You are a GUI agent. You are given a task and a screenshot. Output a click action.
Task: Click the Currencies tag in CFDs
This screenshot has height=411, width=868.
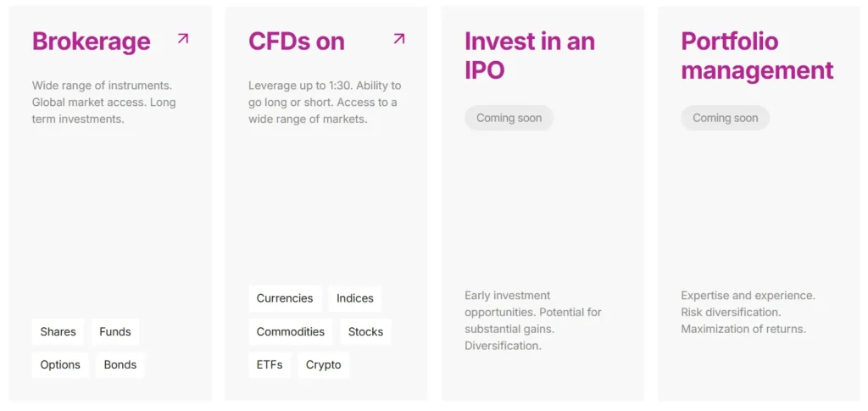coord(285,298)
